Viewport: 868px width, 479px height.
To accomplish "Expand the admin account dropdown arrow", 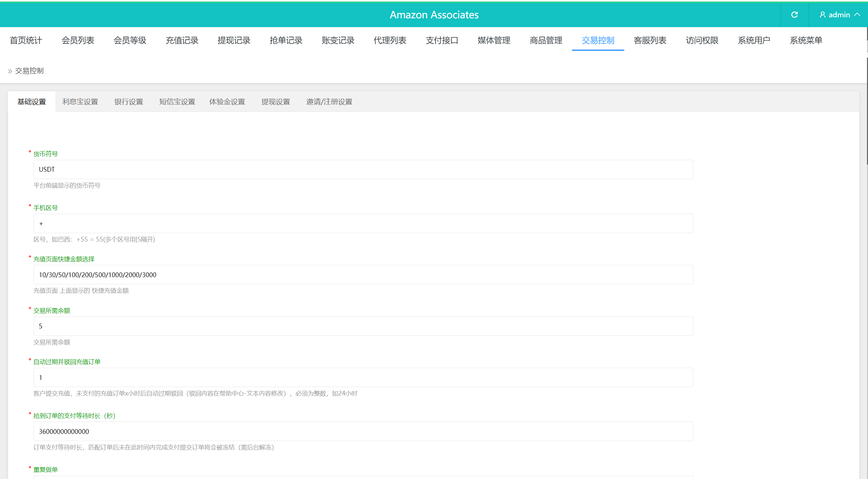I will pyautogui.click(x=857, y=15).
